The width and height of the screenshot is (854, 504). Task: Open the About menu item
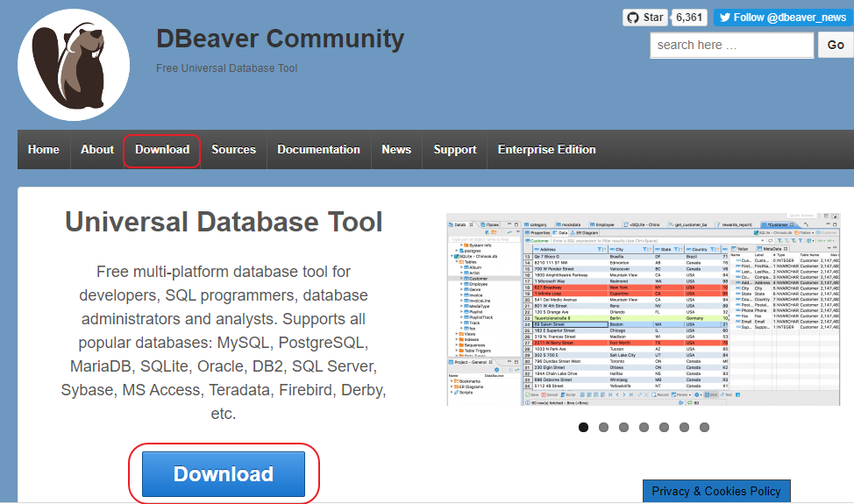(97, 149)
